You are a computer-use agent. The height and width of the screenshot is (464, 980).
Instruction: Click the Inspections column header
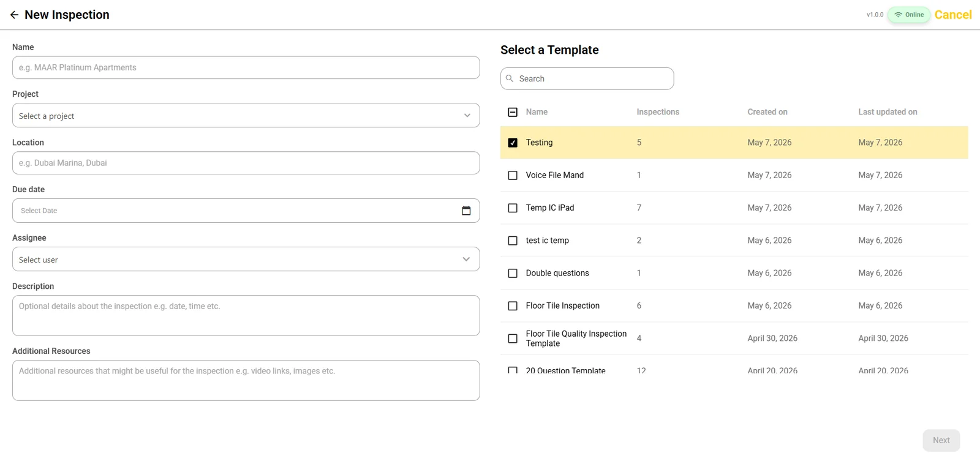point(658,112)
